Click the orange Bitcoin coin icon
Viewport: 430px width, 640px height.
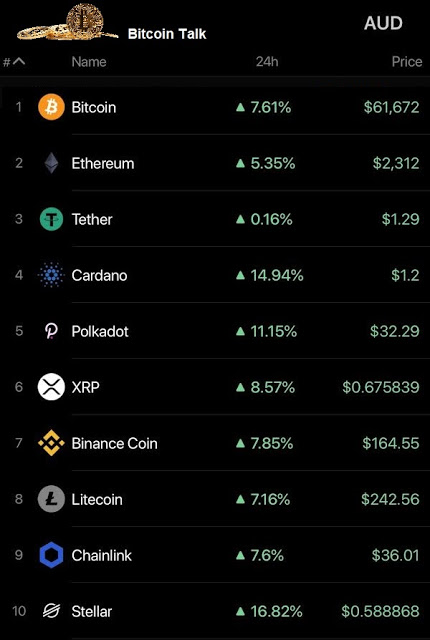coord(51,107)
